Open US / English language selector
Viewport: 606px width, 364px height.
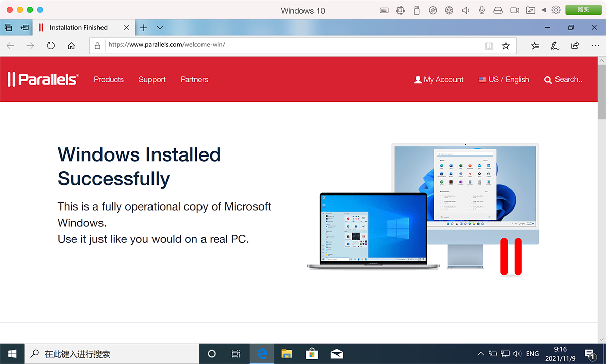(503, 79)
